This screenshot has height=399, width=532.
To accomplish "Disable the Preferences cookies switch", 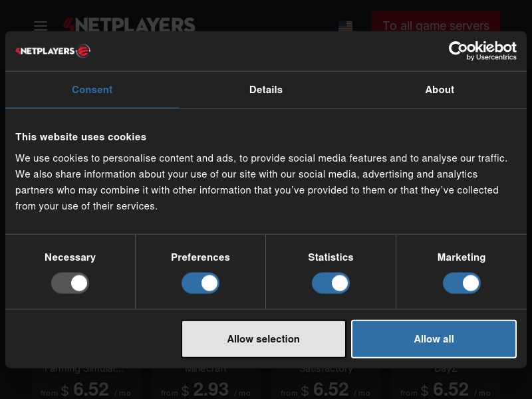I will tap(200, 283).
